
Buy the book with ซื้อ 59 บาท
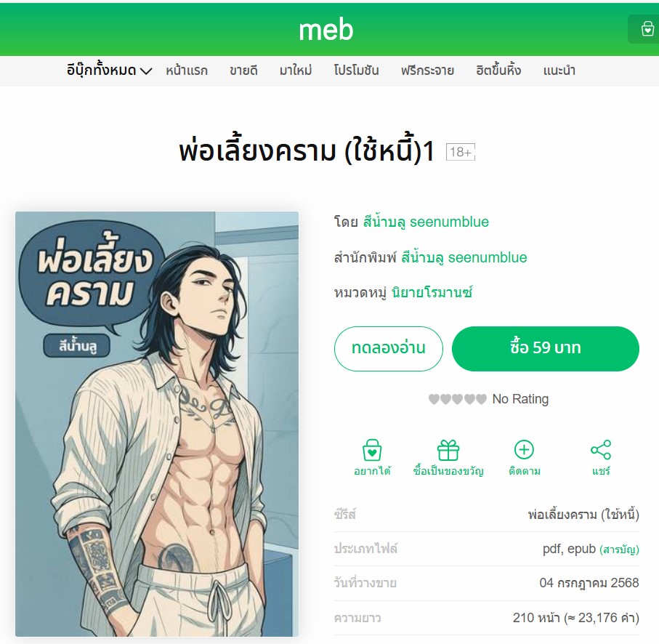(545, 348)
